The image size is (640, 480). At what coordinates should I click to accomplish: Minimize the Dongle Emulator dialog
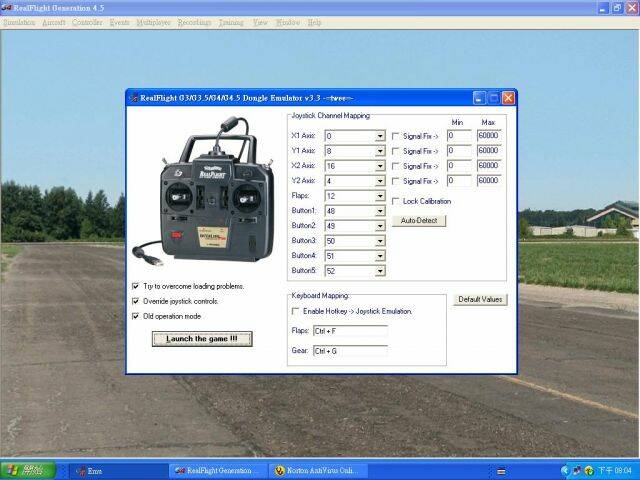point(479,98)
